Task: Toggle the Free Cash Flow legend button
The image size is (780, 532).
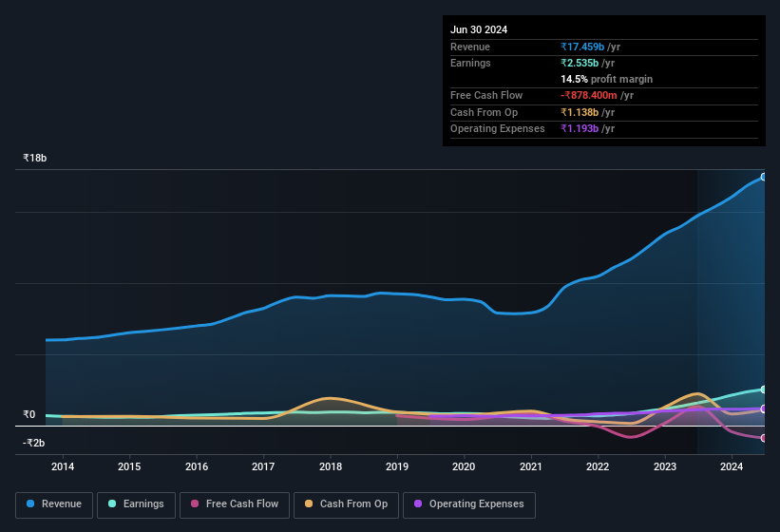Action: 235,504
